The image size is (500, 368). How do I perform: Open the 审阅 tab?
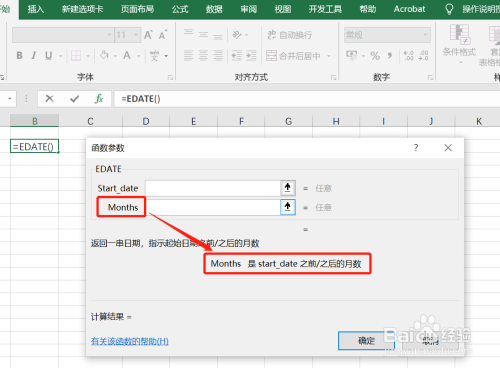[x=249, y=9]
